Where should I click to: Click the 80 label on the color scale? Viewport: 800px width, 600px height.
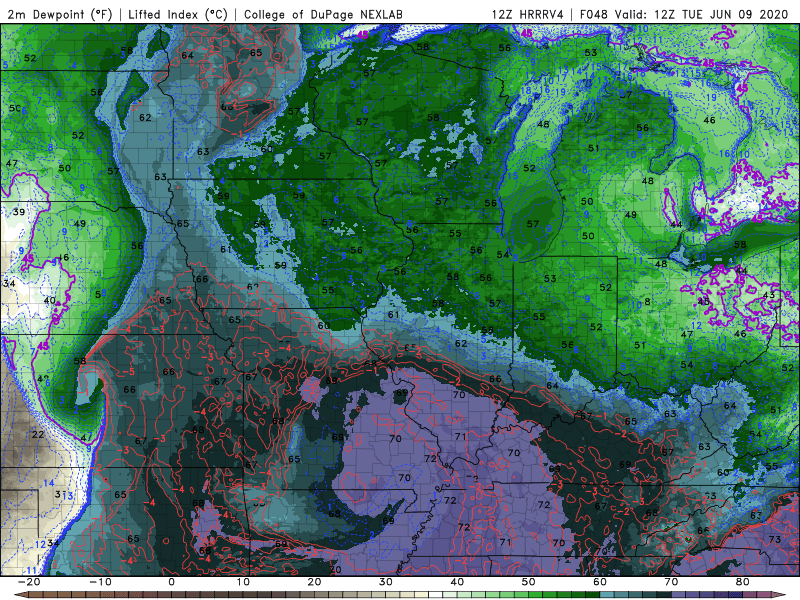click(743, 582)
